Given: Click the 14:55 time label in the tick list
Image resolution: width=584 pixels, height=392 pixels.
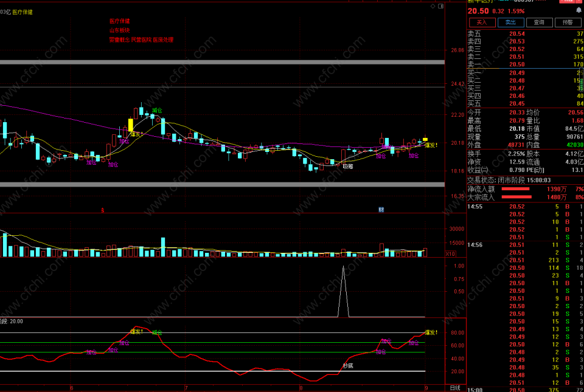Looking at the screenshot, I should click(475, 207).
